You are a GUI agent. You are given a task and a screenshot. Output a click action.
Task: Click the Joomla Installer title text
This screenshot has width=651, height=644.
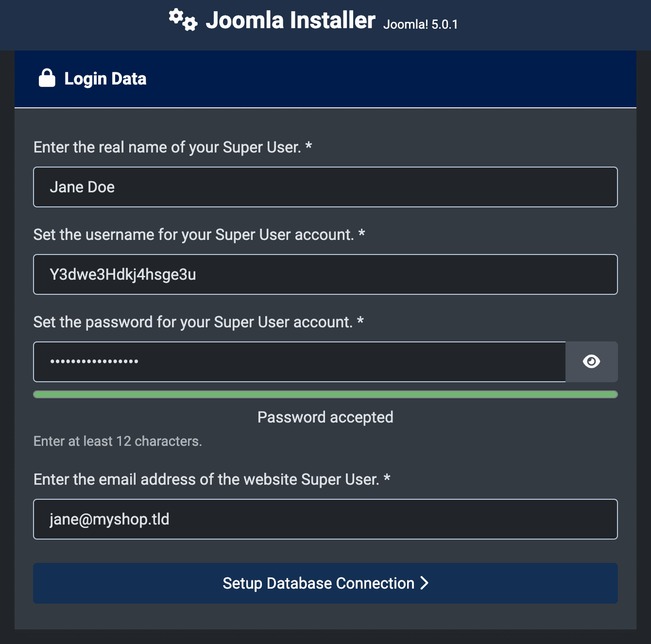click(x=291, y=20)
